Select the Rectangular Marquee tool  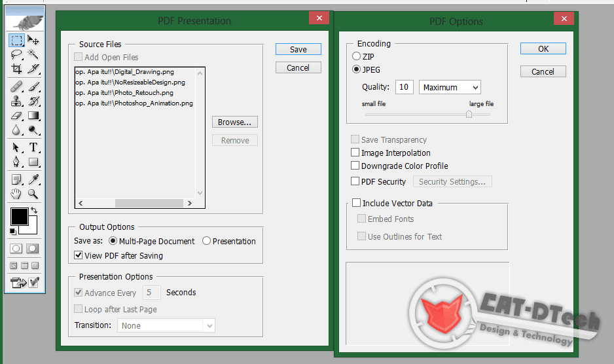[x=16, y=41]
